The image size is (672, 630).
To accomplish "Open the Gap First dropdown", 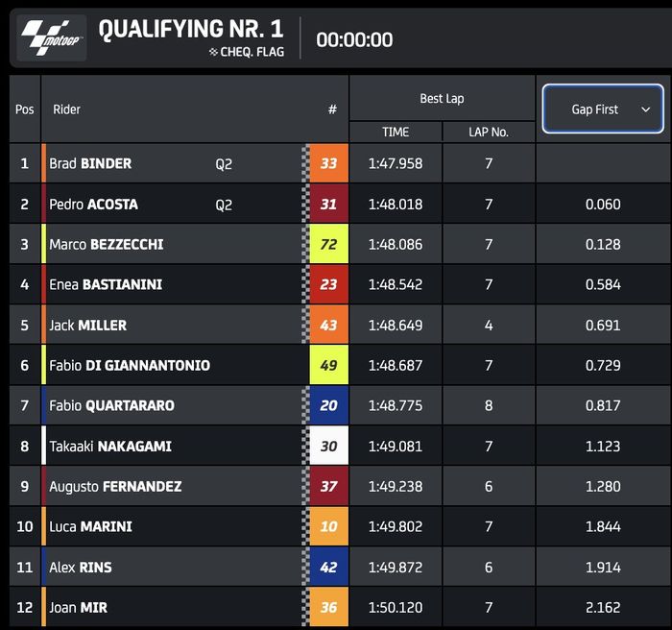I will (x=603, y=109).
